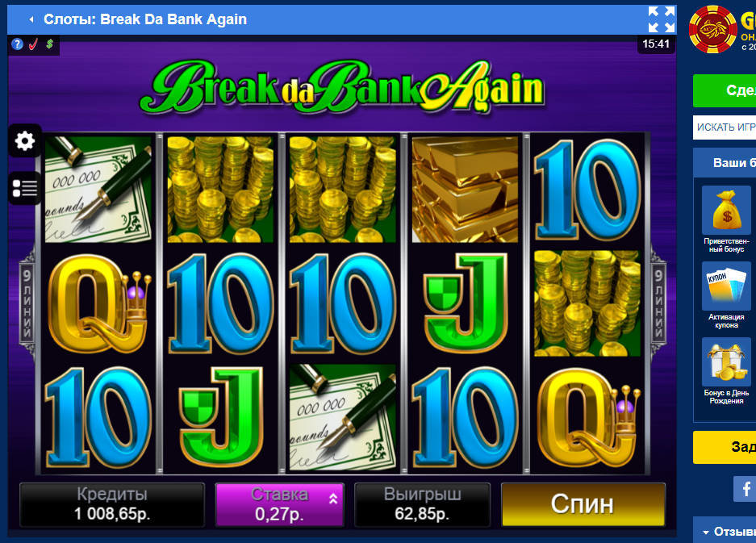Open the paytable list icon
The height and width of the screenshot is (543, 756).
(24, 188)
